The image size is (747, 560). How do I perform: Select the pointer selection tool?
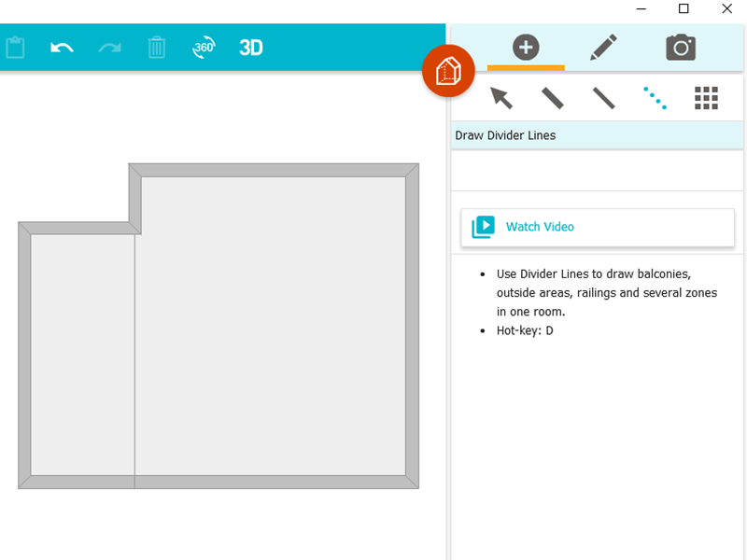point(501,97)
